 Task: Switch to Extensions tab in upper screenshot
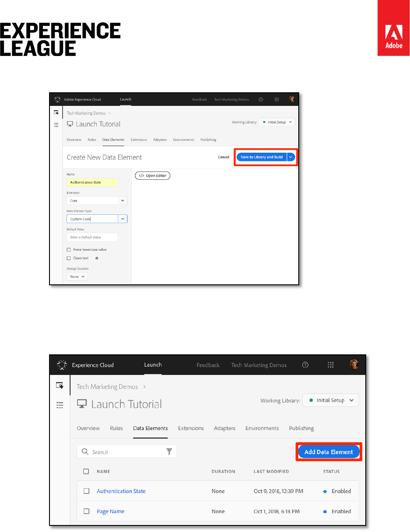pos(139,140)
